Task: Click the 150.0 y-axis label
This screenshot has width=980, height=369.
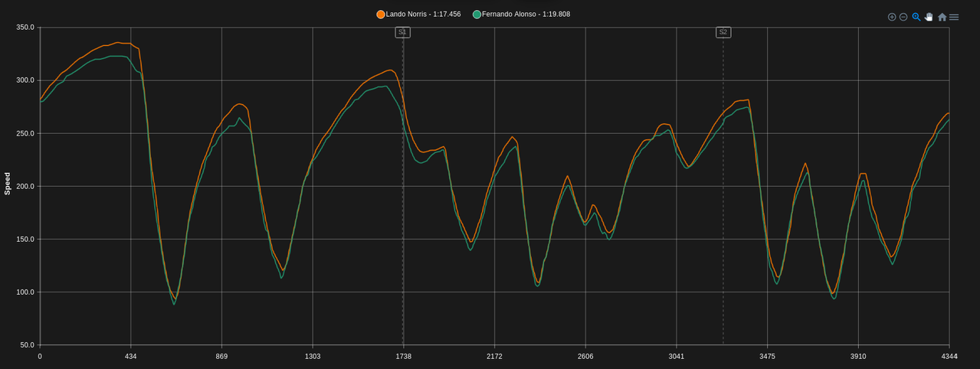Action: (x=25, y=239)
